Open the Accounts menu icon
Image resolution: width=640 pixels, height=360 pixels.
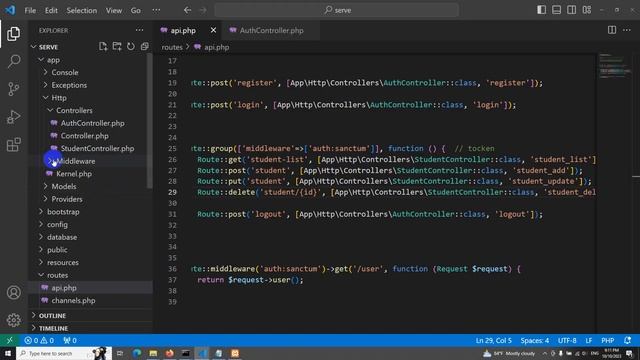point(13,292)
